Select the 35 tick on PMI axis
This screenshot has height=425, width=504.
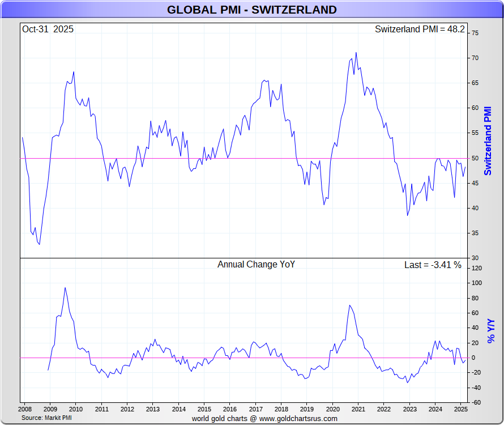click(476, 233)
